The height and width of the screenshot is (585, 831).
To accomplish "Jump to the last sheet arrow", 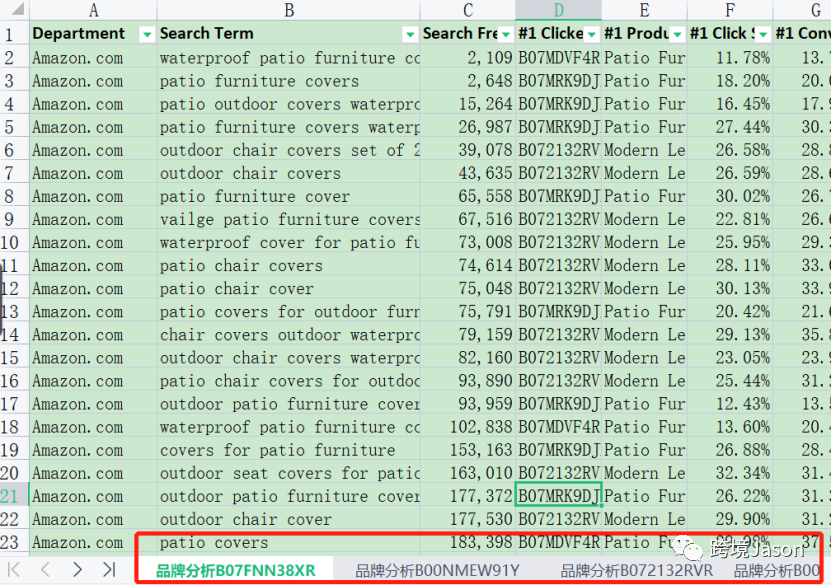I will (x=109, y=570).
